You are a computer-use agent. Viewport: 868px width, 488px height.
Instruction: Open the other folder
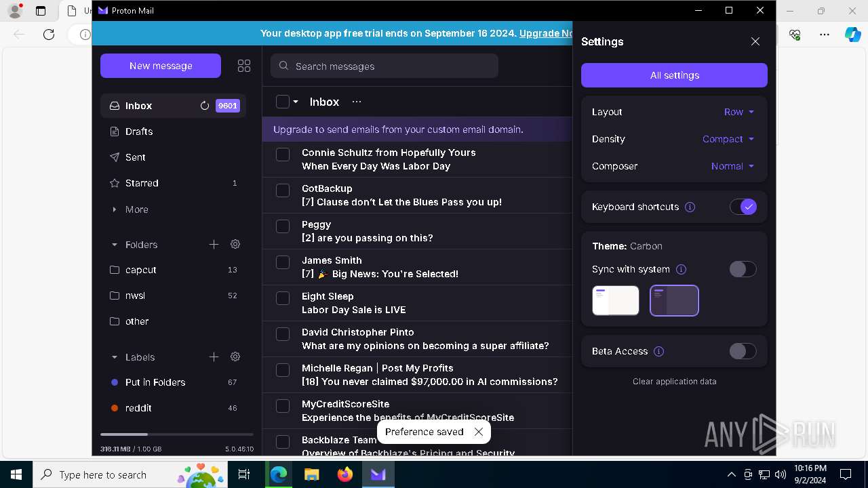[x=173, y=321]
